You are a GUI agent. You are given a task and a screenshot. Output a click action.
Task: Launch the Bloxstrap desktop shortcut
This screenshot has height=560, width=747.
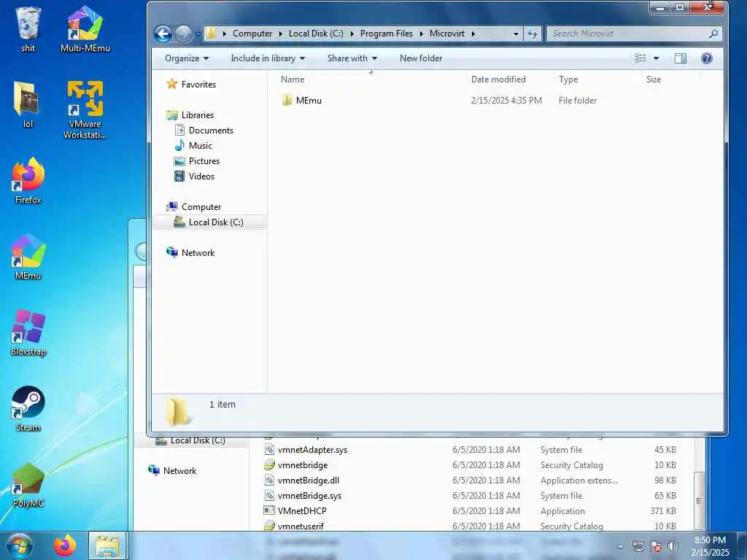coord(28,332)
